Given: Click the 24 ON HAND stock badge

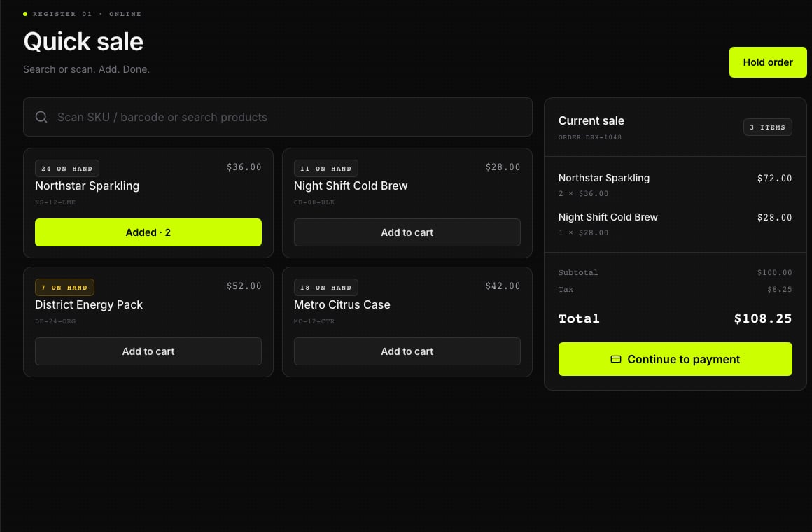Looking at the screenshot, I should click(66, 169).
